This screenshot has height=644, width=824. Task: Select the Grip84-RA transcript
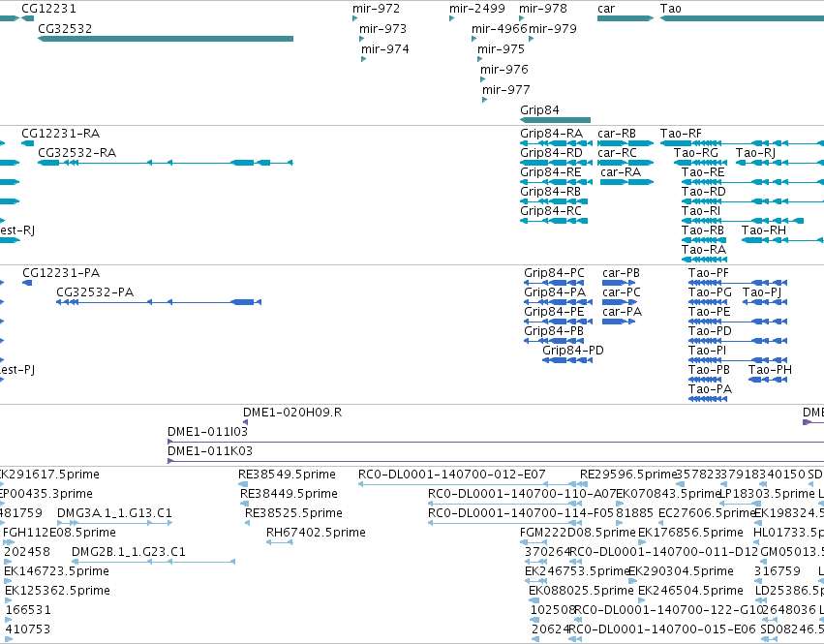[557, 143]
